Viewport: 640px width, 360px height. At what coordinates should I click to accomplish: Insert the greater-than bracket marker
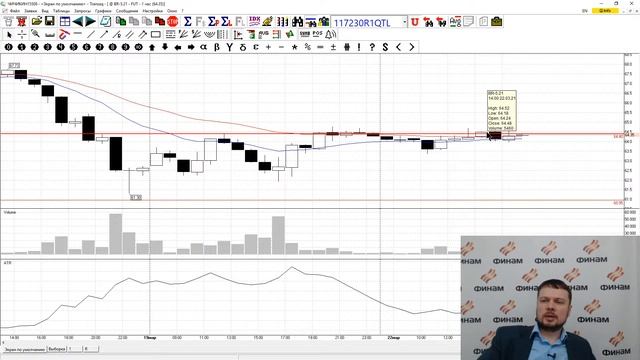[411, 47]
